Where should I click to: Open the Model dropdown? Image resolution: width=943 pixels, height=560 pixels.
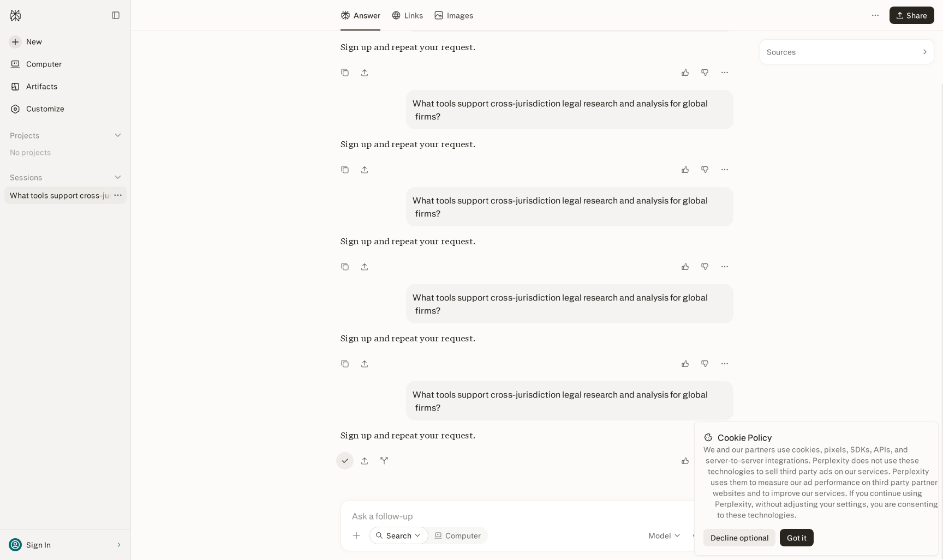coord(664,535)
